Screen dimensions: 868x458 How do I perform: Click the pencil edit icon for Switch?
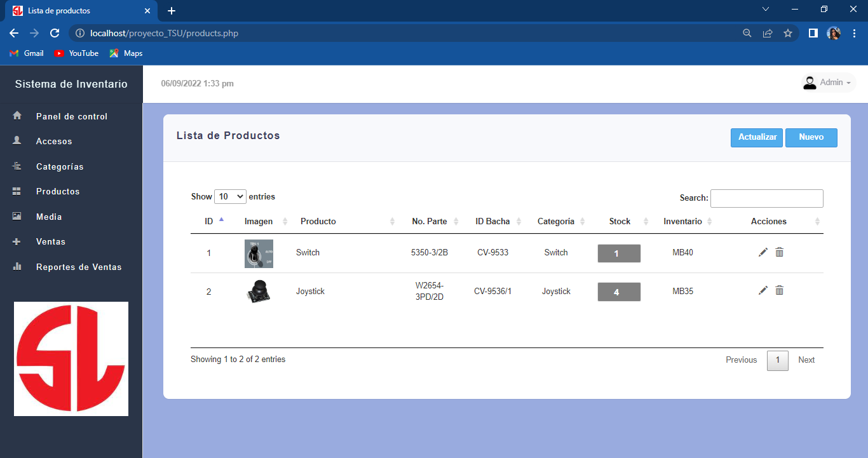click(763, 252)
